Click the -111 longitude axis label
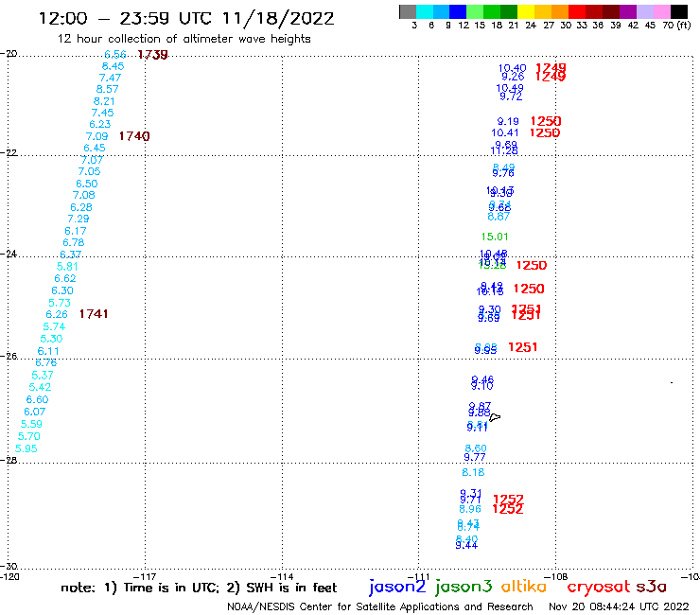Viewport: 700px width, 615px height. coord(419,576)
